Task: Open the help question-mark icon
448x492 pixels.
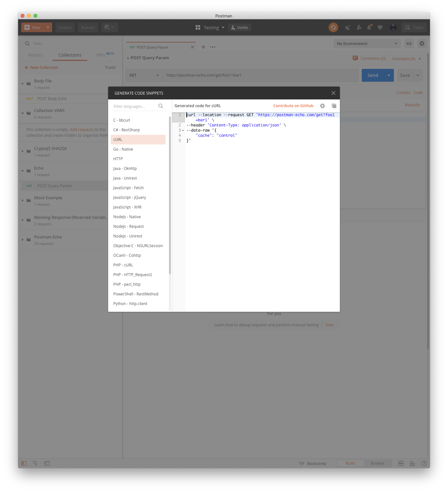Action: pos(424,463)
